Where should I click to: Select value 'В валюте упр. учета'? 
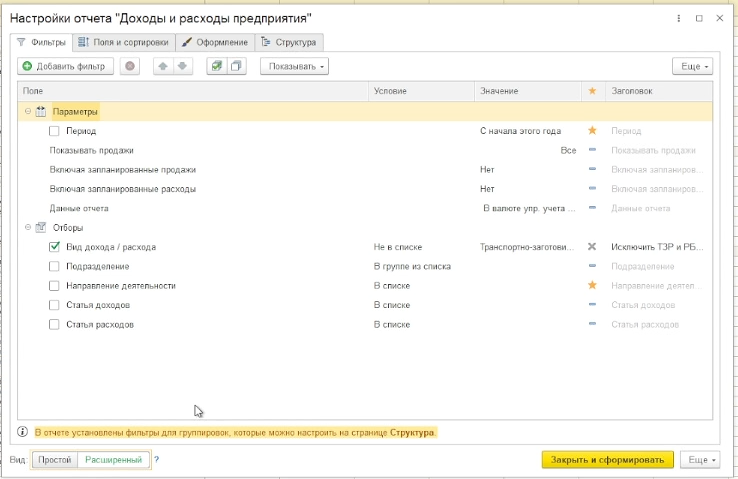pos(529,208)
